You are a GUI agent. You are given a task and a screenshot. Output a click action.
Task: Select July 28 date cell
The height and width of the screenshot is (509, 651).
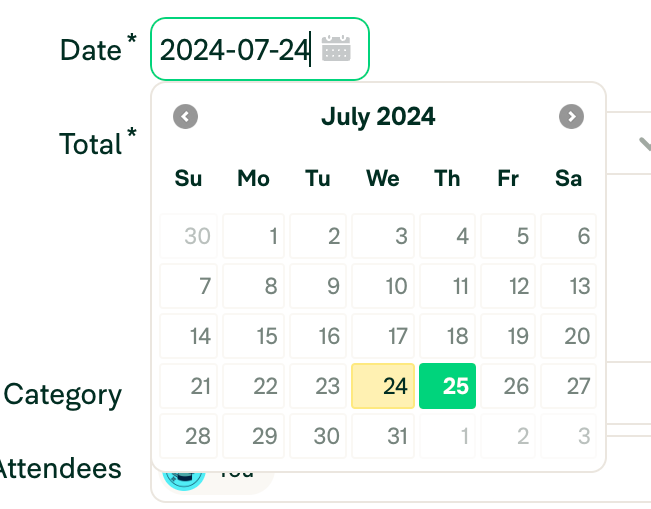[189, 436]
